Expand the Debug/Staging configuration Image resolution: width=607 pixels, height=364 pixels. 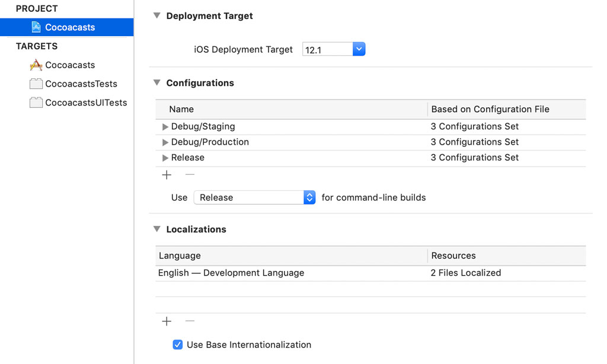pyautogui.click(x=165, y=126)
